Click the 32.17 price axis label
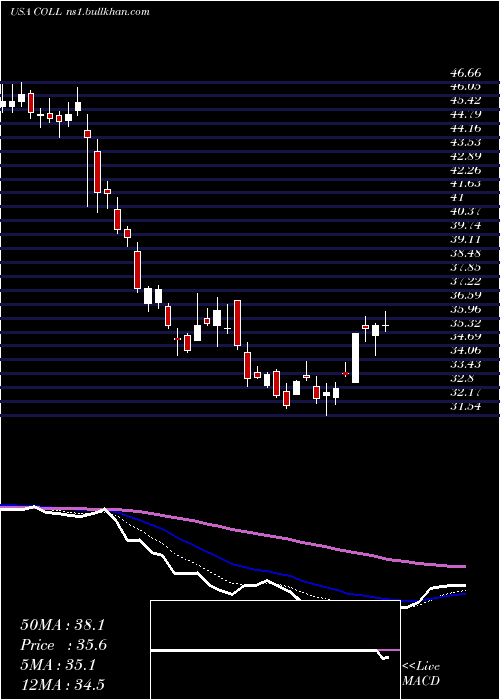 tap(464, 392)
